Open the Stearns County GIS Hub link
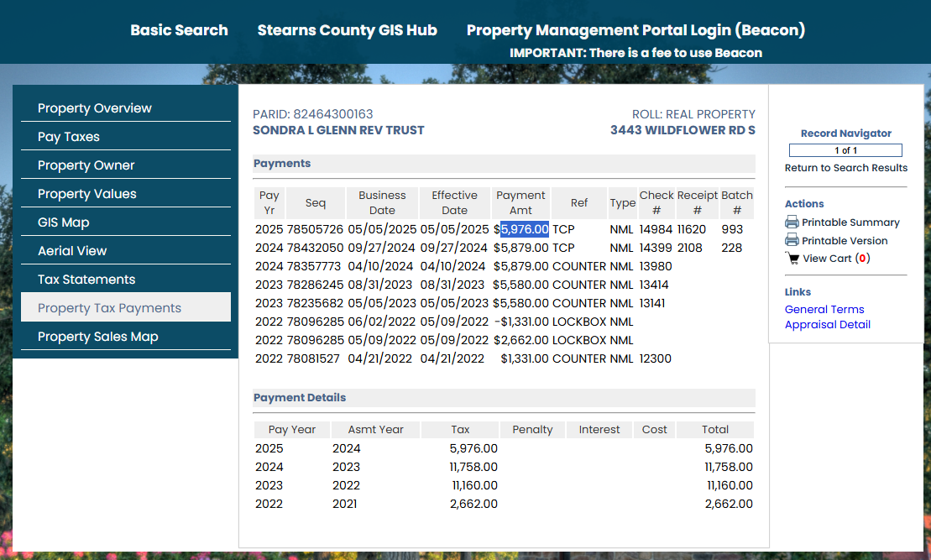 (x=347, y=30)
